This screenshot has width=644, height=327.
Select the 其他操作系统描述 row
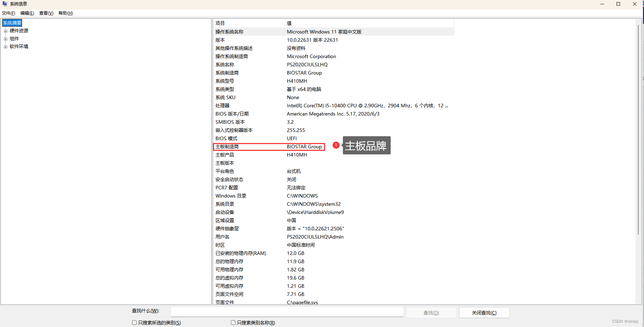(x=334, y=48)
